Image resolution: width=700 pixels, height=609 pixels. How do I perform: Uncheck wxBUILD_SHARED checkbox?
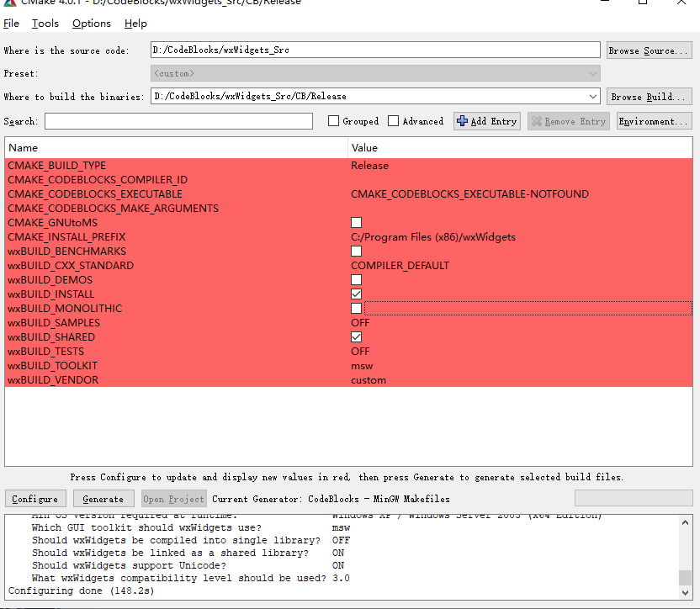coord(356,336)
